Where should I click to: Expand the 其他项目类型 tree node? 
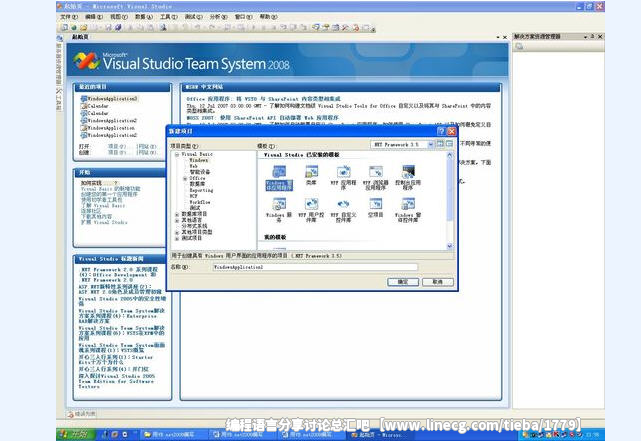tap(177, 232)
